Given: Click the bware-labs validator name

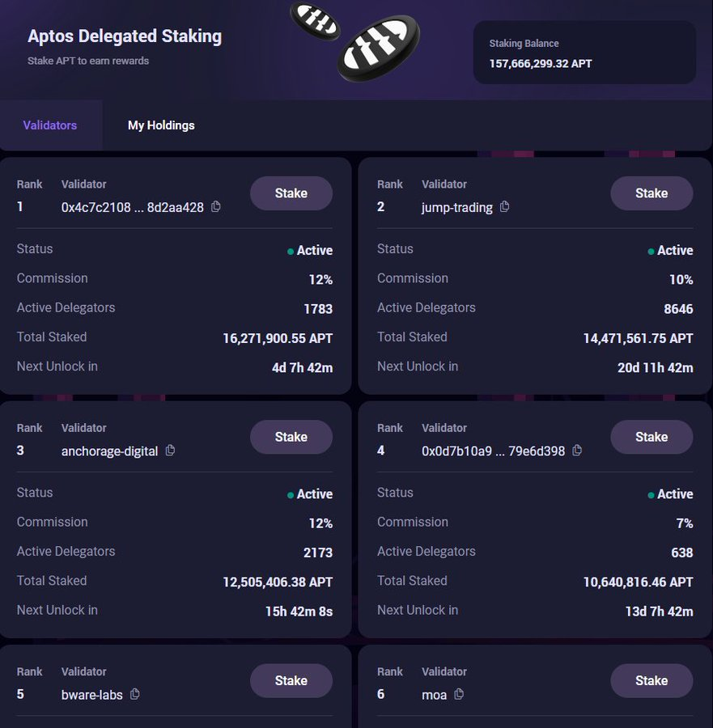Looking at the screenshot, I should [x=92, y=695].
